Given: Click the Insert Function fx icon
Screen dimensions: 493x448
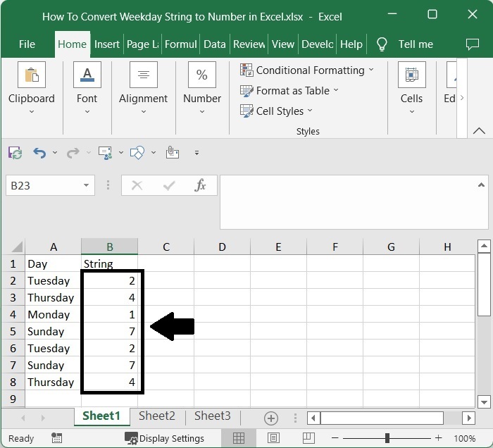Looking at the screenshot, I should (201, 185).
